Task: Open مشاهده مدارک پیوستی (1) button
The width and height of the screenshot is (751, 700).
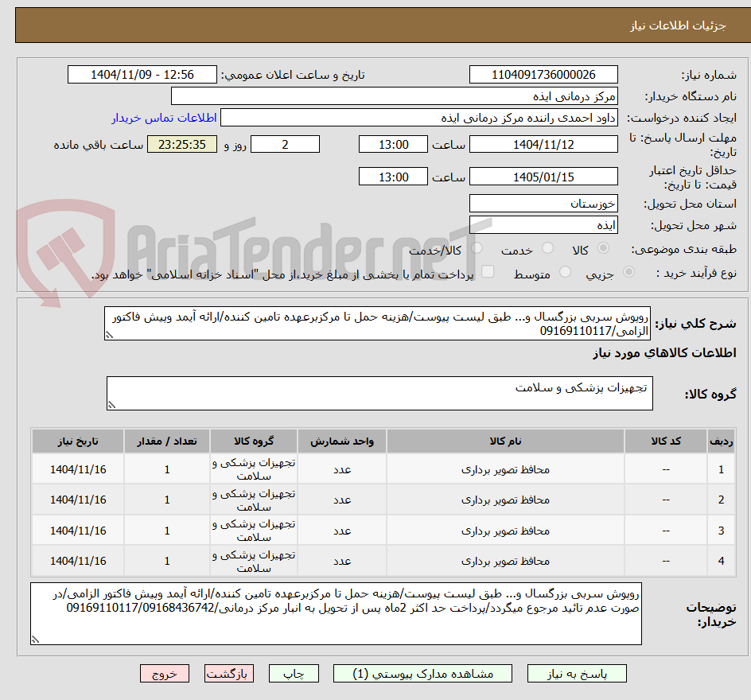Action: 422,674
